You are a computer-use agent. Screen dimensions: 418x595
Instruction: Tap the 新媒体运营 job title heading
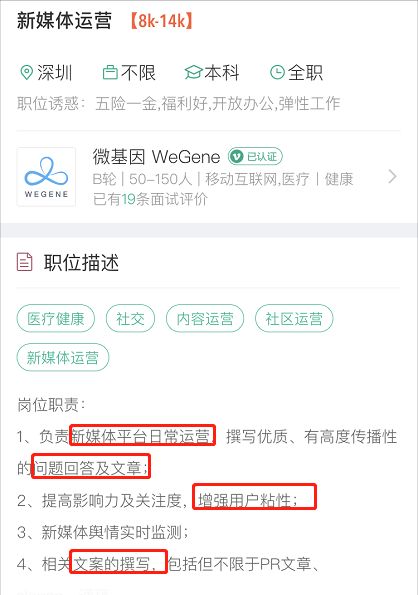tap(64, 20)
